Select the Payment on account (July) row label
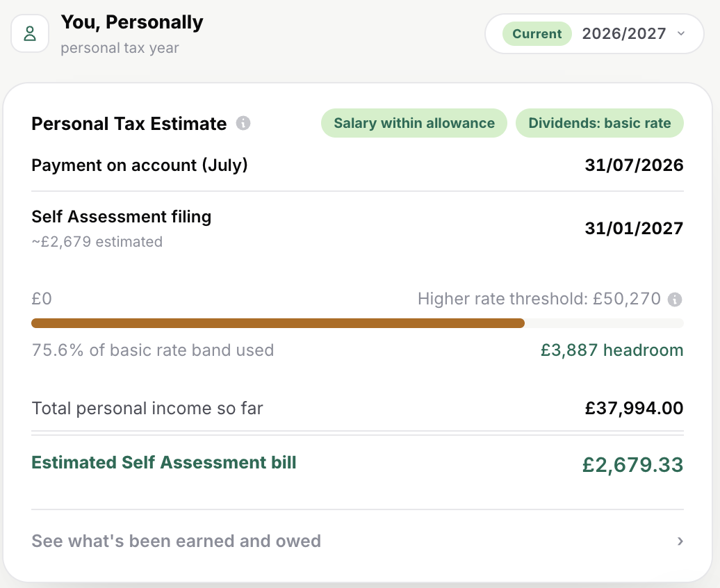 click(140, 165)
